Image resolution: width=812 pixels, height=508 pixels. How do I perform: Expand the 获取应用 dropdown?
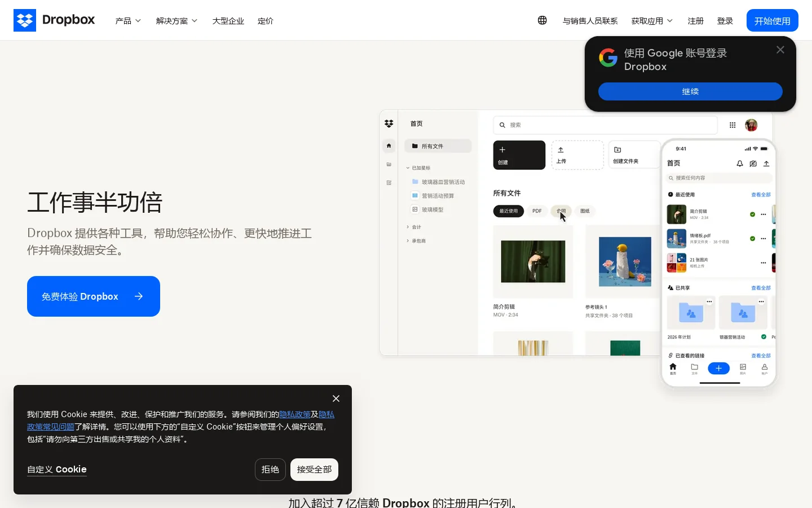652,21
